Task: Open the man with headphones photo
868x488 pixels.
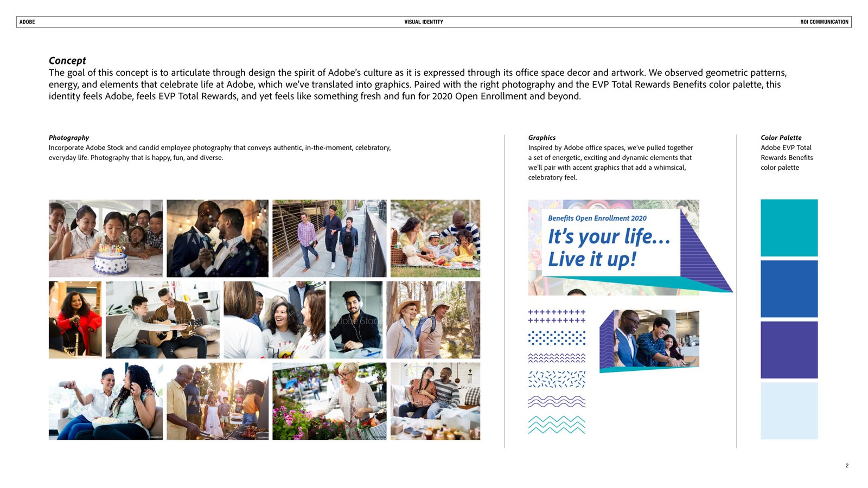Action: 356,319
